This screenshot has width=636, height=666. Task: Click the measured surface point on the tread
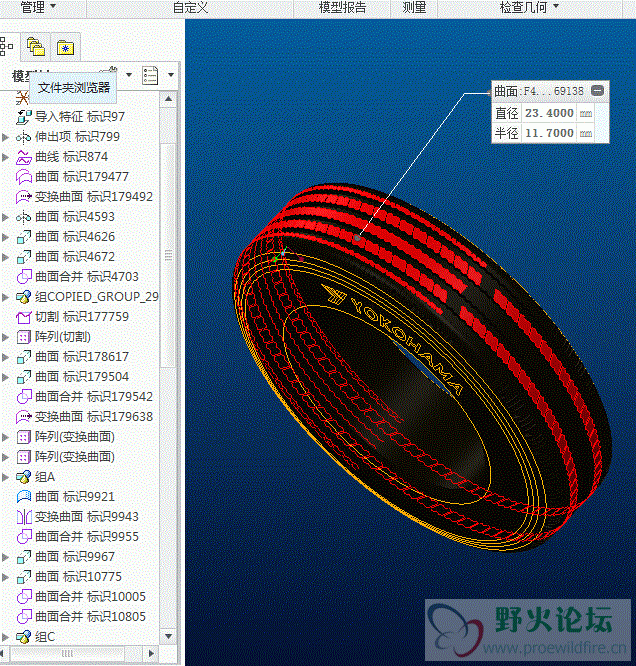(x=357, y=238)
